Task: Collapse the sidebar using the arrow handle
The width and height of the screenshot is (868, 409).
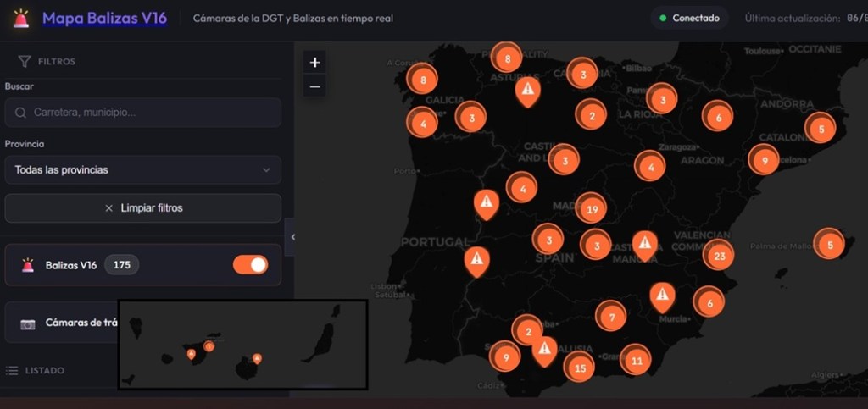Action: coord(292,237)
